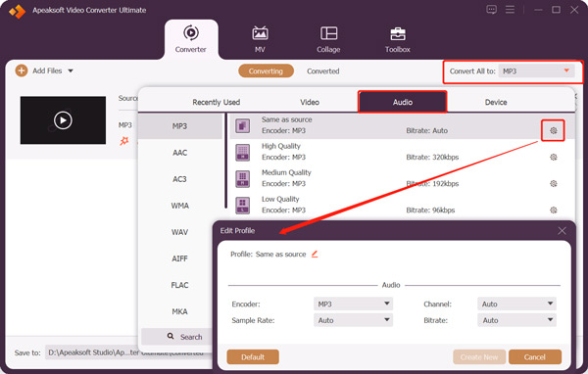Viewport: 588px width, 374px height.
Task: Edit profile name with pencil icon
Action: [315, 255]
